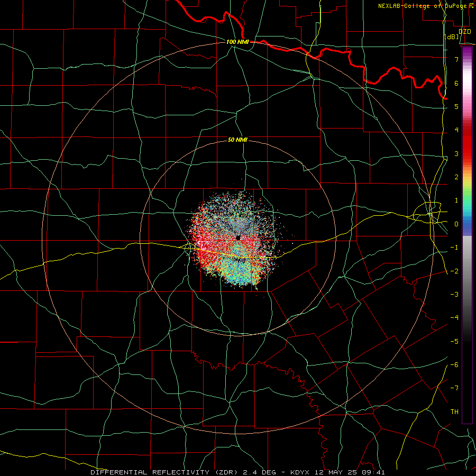Click the 0 value on the color scale
This screenshot has height=476, width=476.
[x=456, y=224]
